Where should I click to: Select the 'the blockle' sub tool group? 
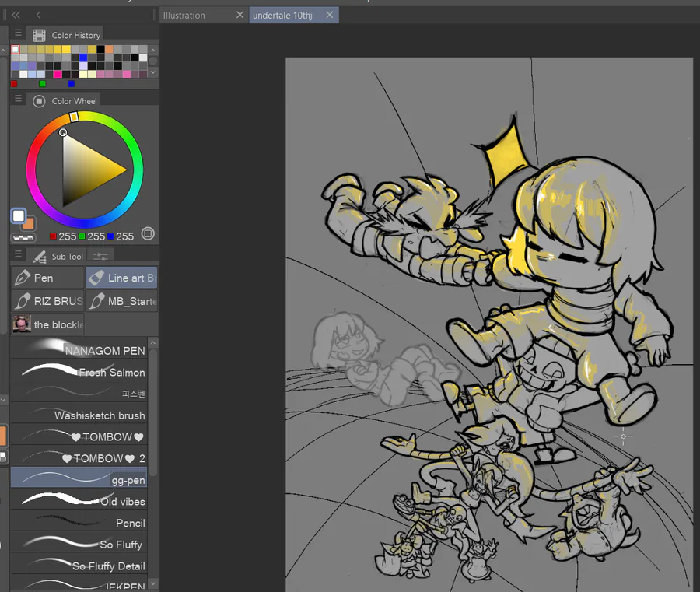point(47,324)
